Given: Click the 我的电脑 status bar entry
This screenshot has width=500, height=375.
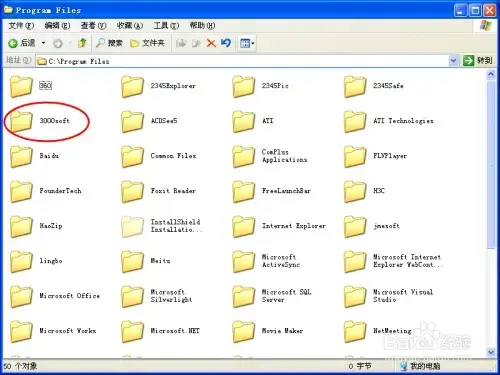Looking at the screenshot, I should coord(420,366).
